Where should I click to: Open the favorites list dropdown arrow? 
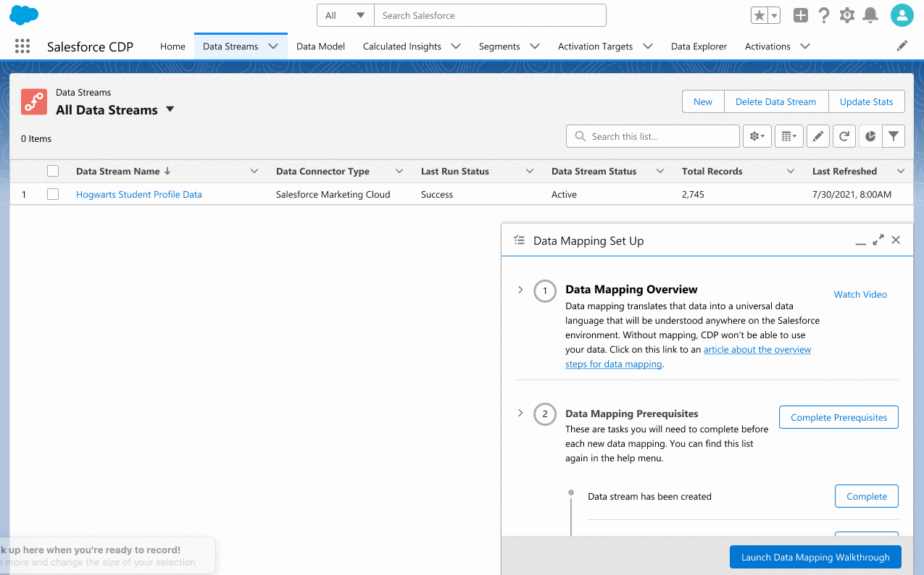tap(774, 15)
